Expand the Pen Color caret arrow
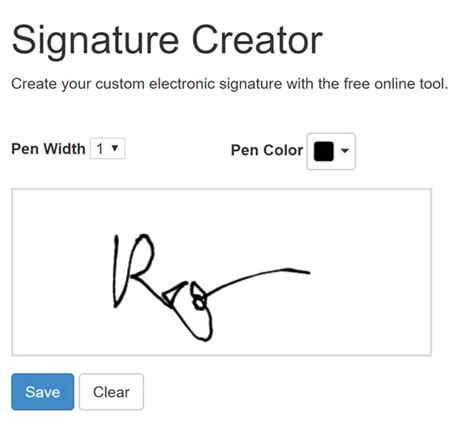The image size is (474, 426). [x=345, y=151]
